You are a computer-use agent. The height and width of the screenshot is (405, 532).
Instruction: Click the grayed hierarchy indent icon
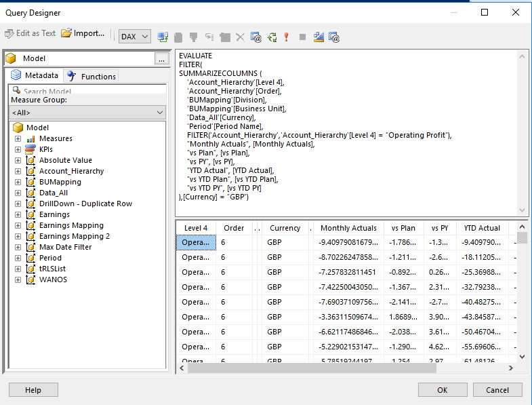(209, 37)
